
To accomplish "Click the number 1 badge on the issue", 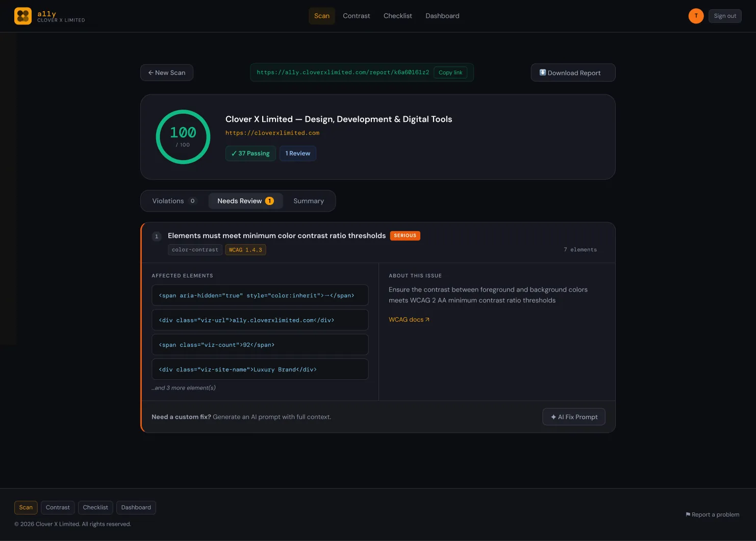I will tap(157, 236).
